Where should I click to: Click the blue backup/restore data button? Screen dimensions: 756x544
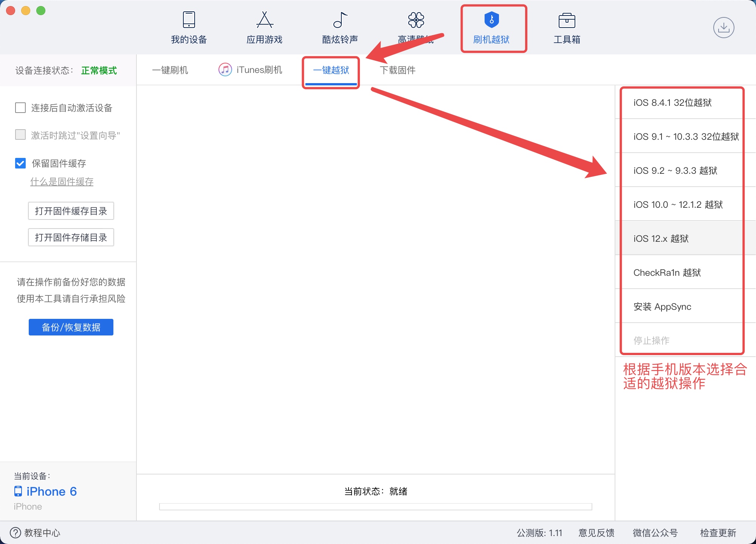tap(71, 327)
